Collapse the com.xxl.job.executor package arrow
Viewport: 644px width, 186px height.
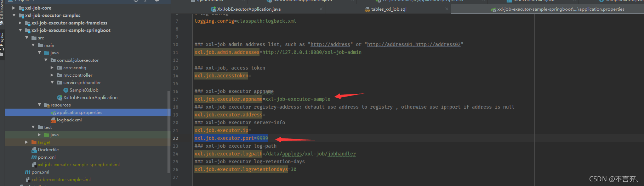pos(46,60)
